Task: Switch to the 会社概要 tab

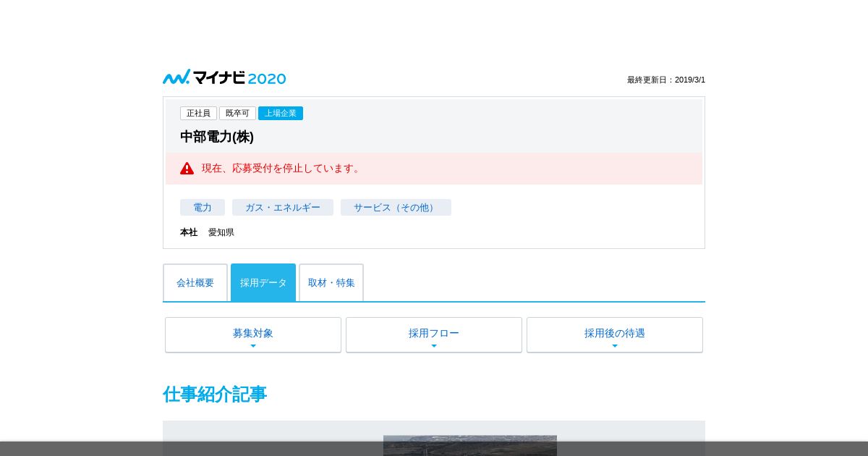Action: tap(195, 282)
